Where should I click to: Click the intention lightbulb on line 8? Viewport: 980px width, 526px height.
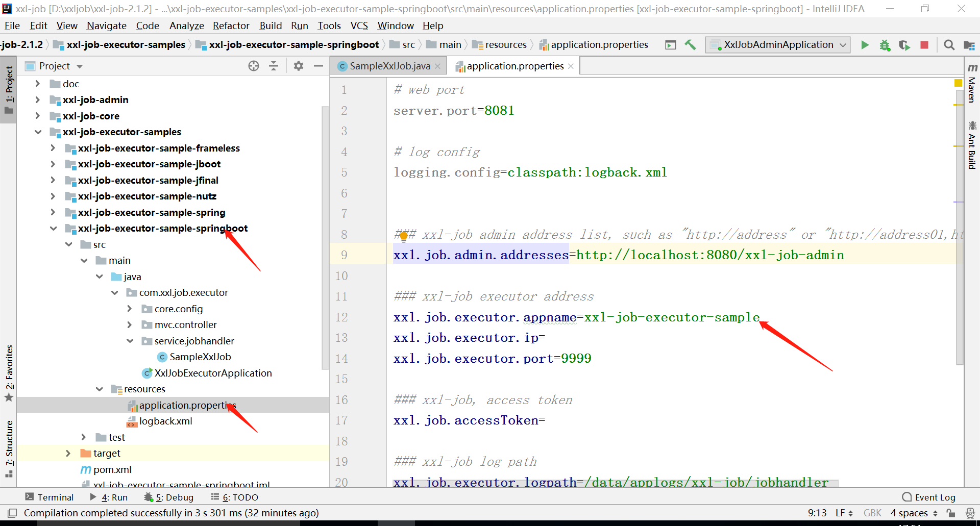point(403,236)
